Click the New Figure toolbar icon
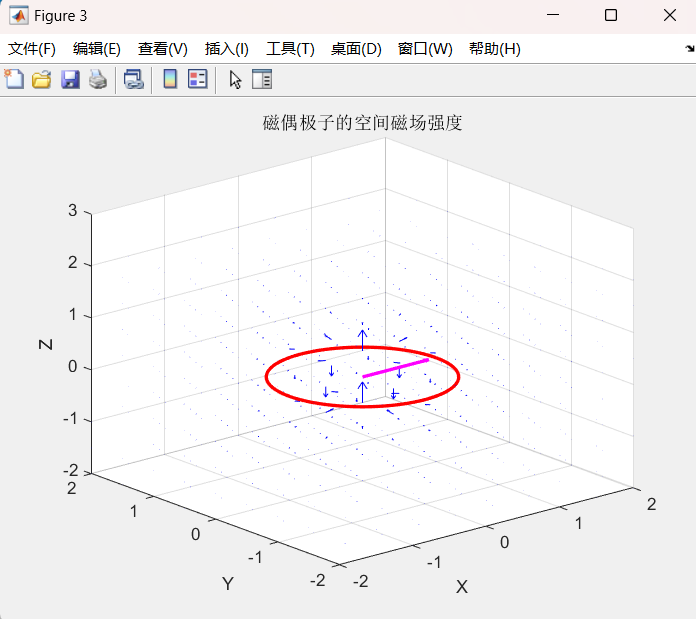Image resolution: width=696 pixels, height=619 pixels. (x=14, y=79)
